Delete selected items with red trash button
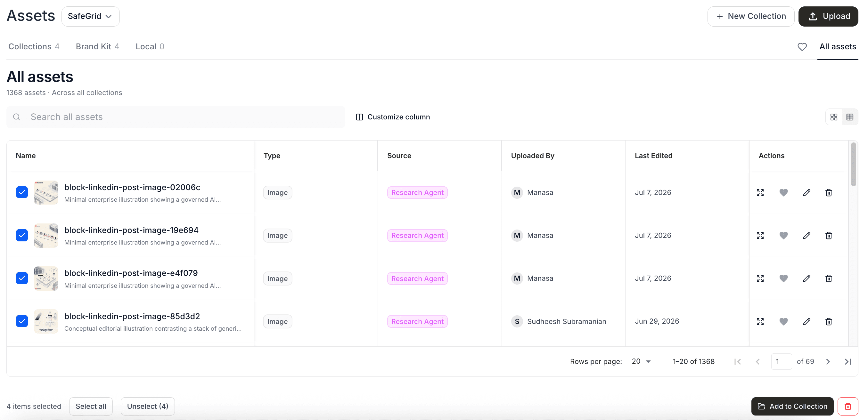 [848, 406]
